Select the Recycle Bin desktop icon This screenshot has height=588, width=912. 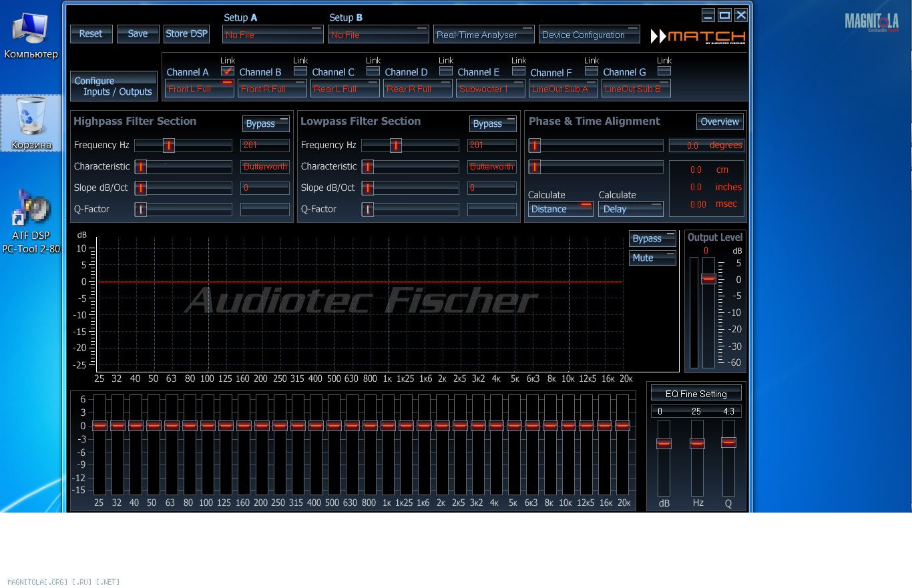pos(31,123)
